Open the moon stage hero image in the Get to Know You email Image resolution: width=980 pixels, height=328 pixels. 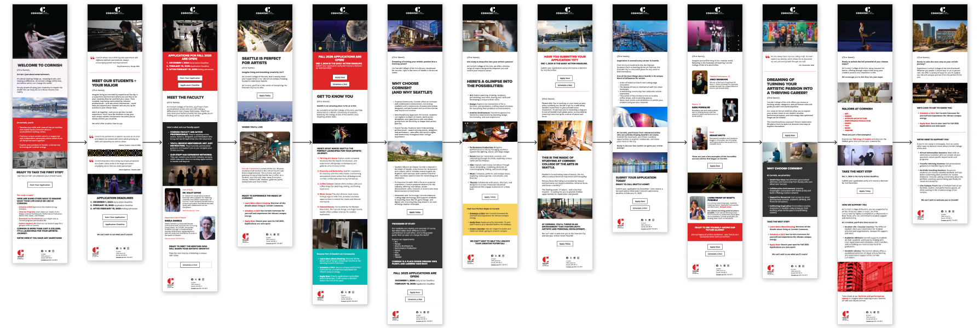pyautogui.click(x=340, y=36)
